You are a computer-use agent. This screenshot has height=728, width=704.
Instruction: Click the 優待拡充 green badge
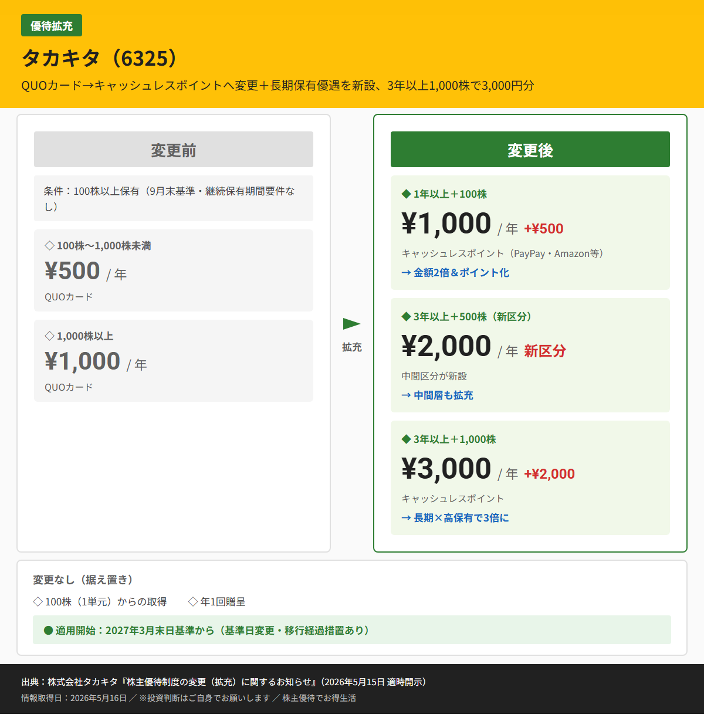(x=52, y=26)
